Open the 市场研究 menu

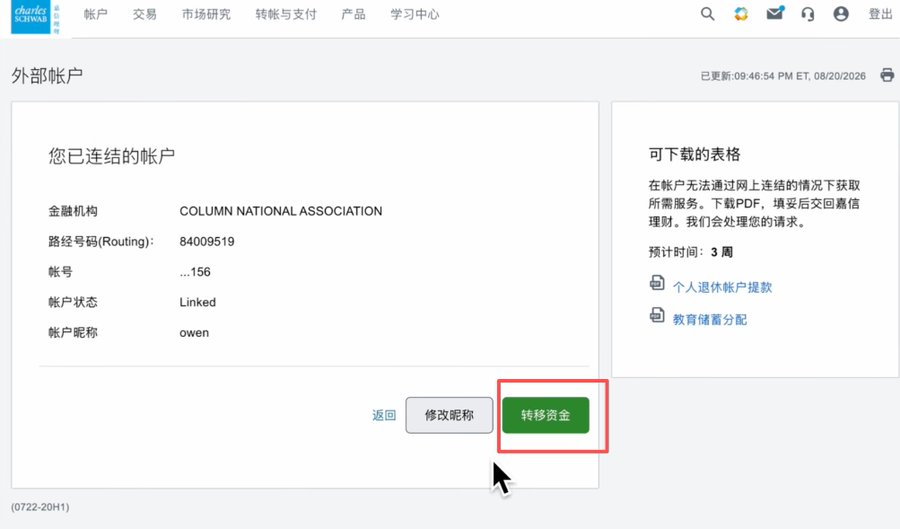(x=206, y=14)
